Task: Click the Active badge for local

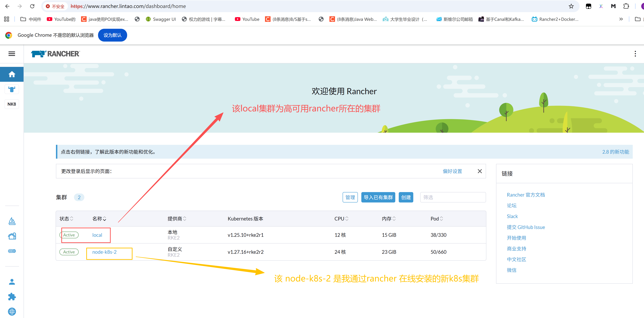Action: pos(69,235)
